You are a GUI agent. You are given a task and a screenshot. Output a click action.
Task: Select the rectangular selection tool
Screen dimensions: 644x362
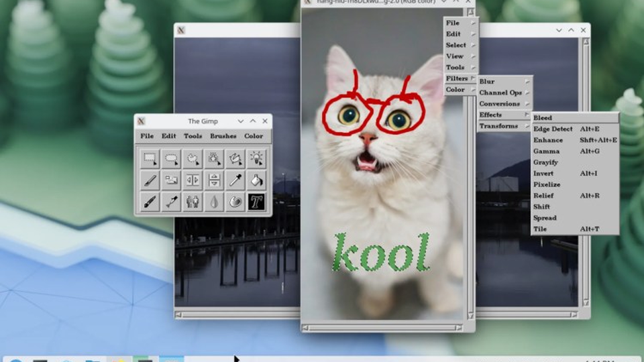[x=150, y=159]
